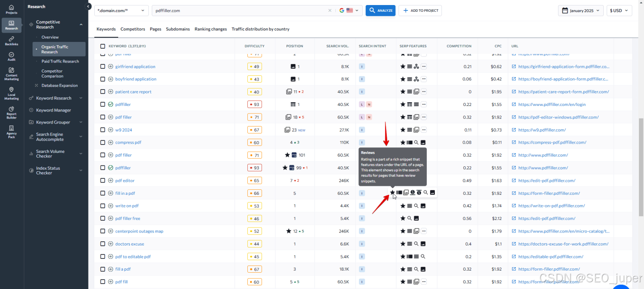Viewport: 644px width, 289px height.
Task: Click the star Reviews icon in fill in a pdf row
Action: [x=392, y=193]
